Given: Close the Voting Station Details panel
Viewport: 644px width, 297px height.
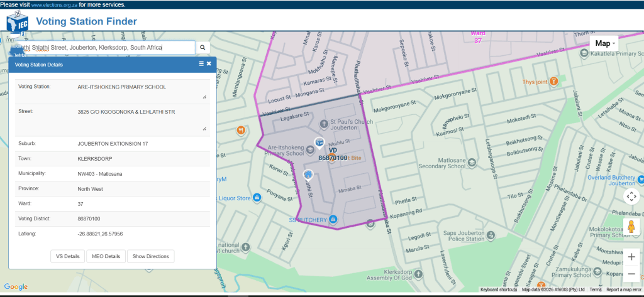Looking at the screenshot, I should [x=209, y=64].
